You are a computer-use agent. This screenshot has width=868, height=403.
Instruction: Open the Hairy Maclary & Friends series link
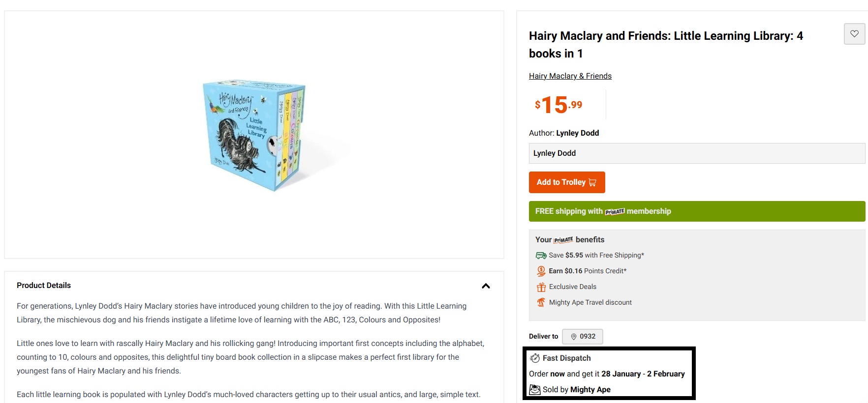570,76
